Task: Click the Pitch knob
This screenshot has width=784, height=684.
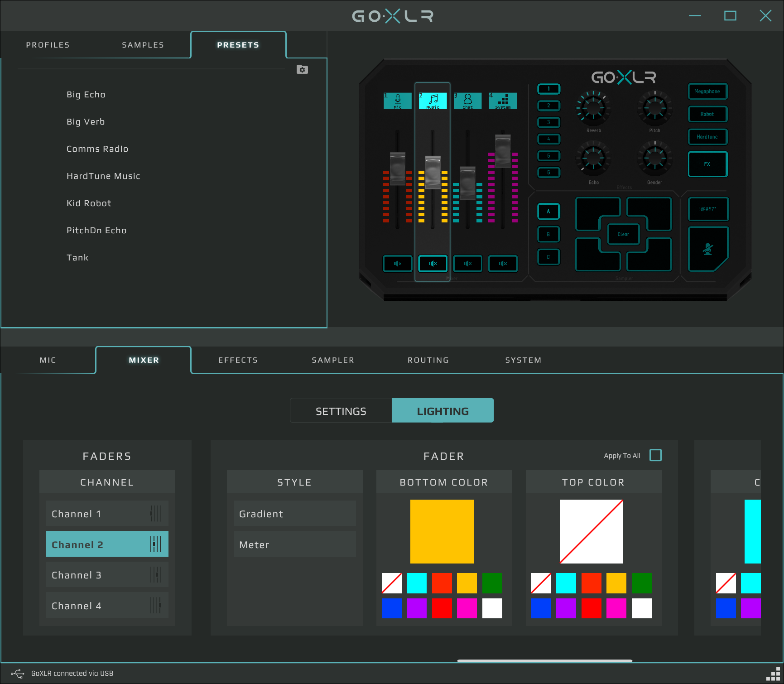Action: [x=654, y=108]
